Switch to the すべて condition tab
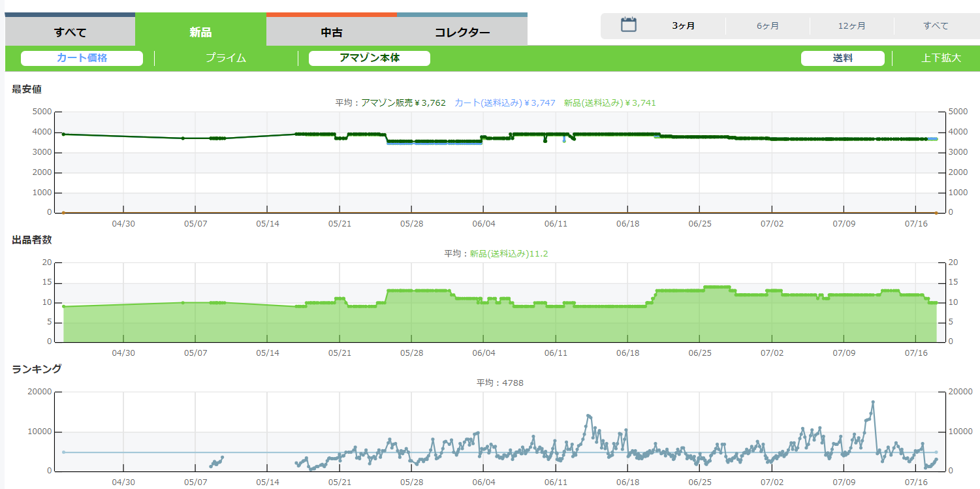The height and width of the screenshot is (489, 980). click(x=70, y=32)
